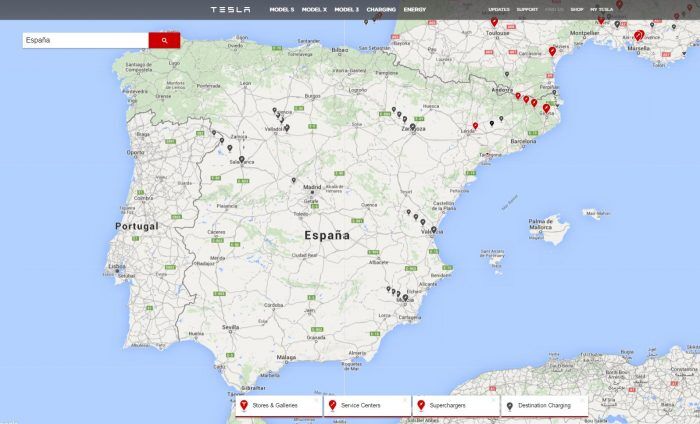Click the Oporto city label

click(135, 152)
